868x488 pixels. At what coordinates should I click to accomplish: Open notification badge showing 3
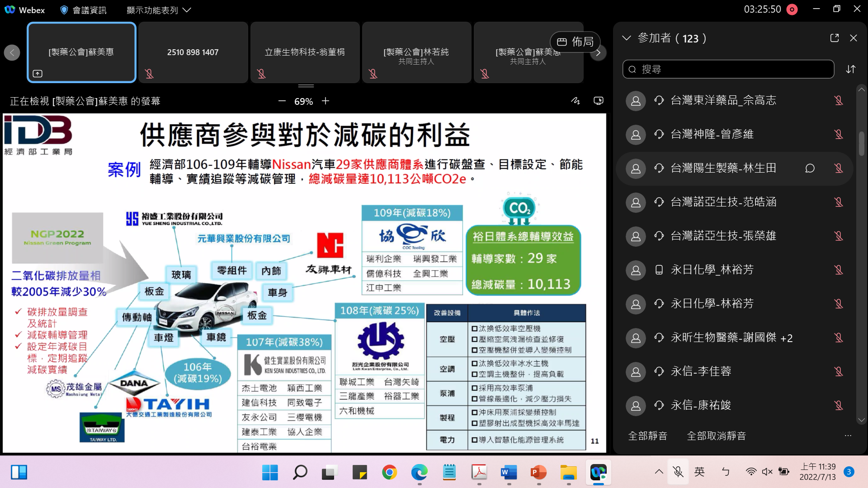(849, 472)
